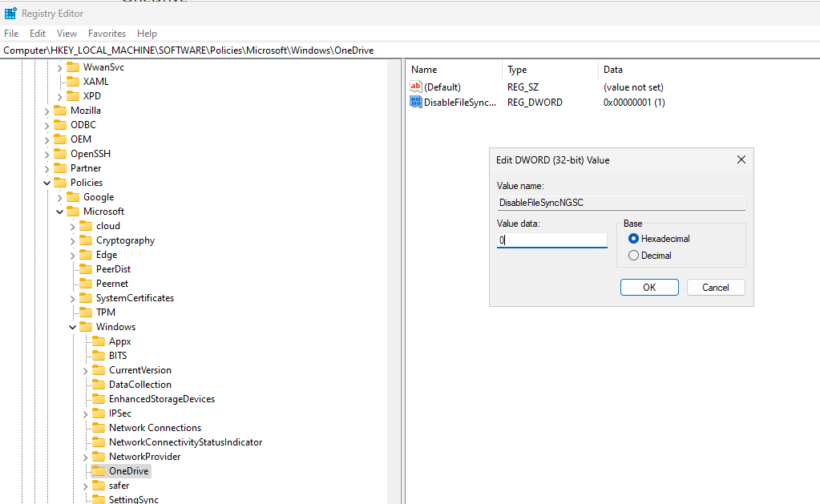Click the registry path address bar
This screenshot has width=820, height=504.
(410, 50)
